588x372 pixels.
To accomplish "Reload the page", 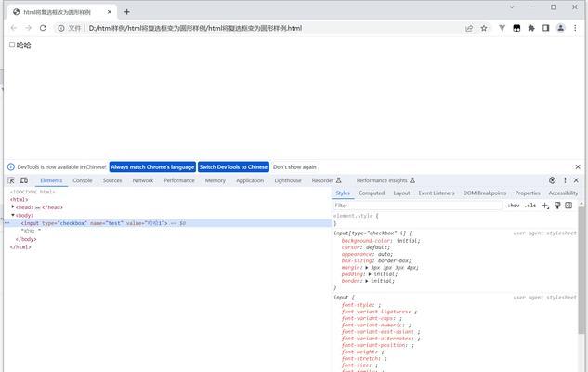I will tap(43, 28).
